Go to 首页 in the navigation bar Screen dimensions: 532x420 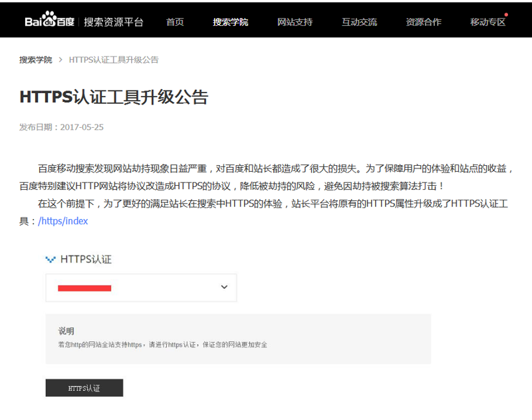pyautogui.click(x=175, y=22)
